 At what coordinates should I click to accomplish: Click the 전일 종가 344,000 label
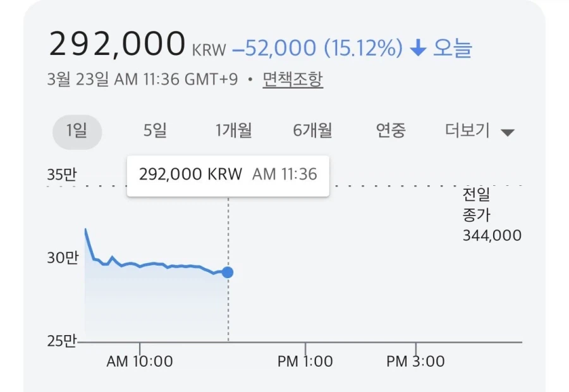(492, 214)
